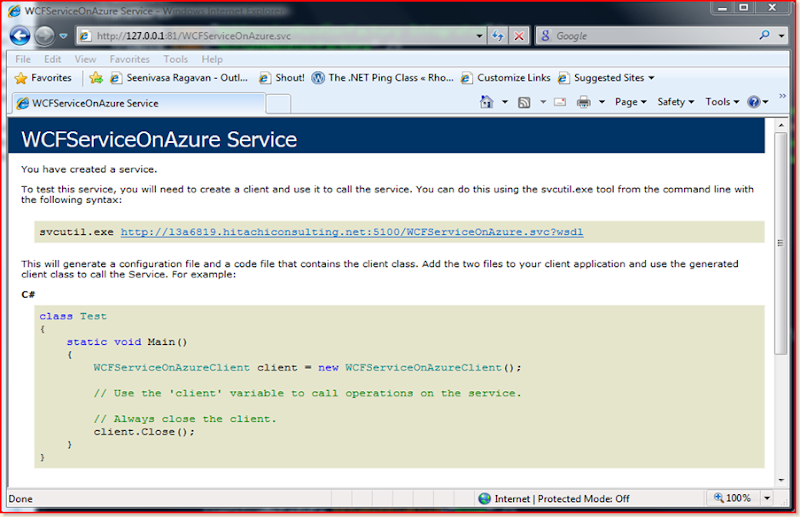
Task: Open recent pages dropdown next to Forward
Action: [x=63, y=36]
